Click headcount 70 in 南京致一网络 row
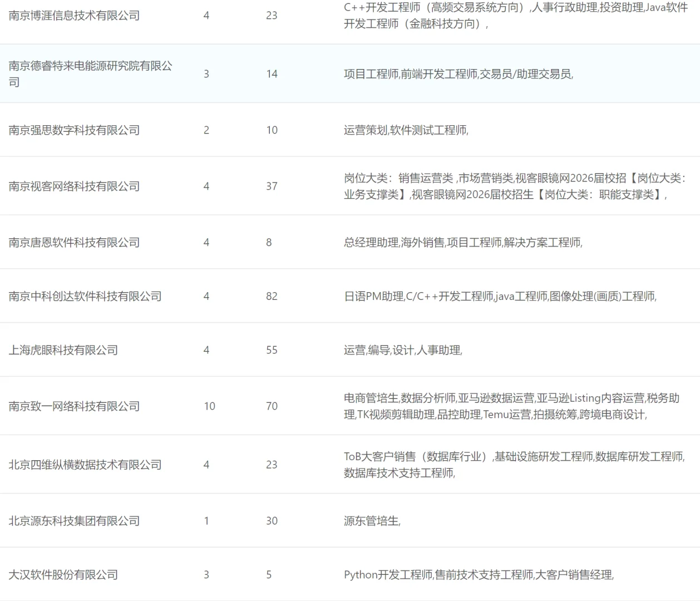The height and width of the screenshot is (601, 700). tap(272, 406)
